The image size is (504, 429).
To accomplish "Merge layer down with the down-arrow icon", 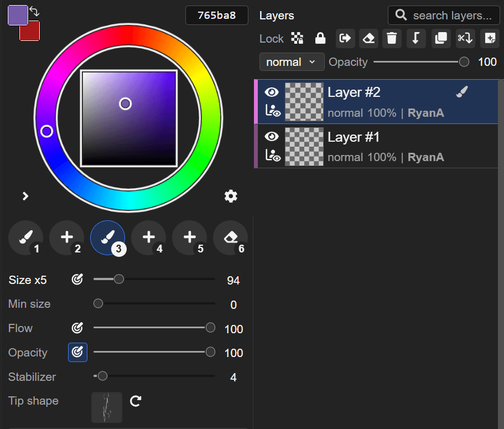I will pyautogui.click(x=416, y=38).
